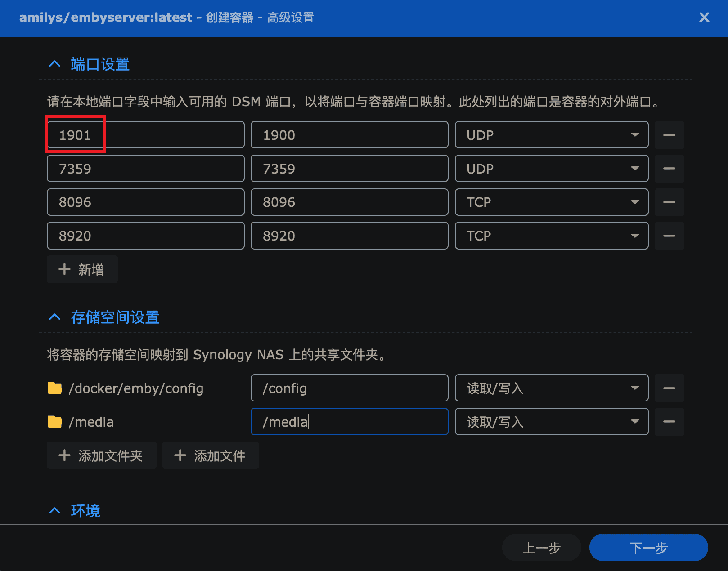728x571 pixels.
Task: Edit container port field 7359
Action: [350, 169]
